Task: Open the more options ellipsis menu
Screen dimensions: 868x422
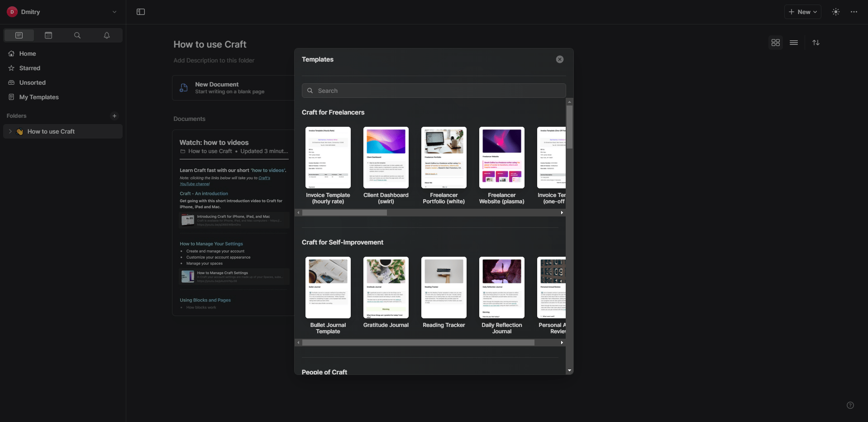Action: [854, 12]
